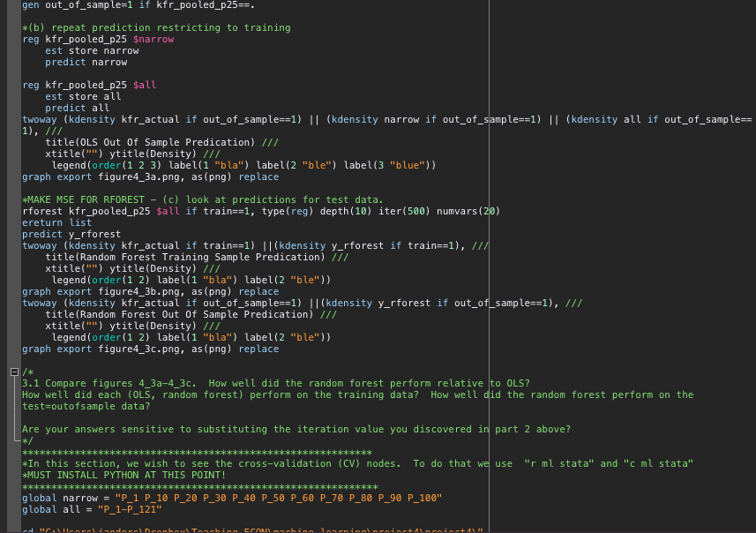Click the 'predict all' line
This screenshot has height=533, width=756.
point(77,108)
